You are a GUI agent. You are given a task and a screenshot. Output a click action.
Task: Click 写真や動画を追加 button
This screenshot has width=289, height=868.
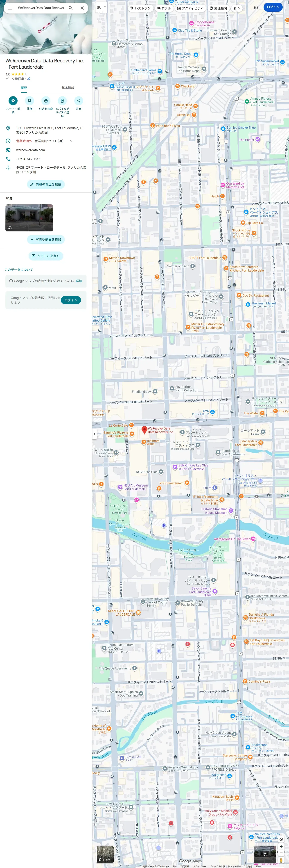point(46,240)
